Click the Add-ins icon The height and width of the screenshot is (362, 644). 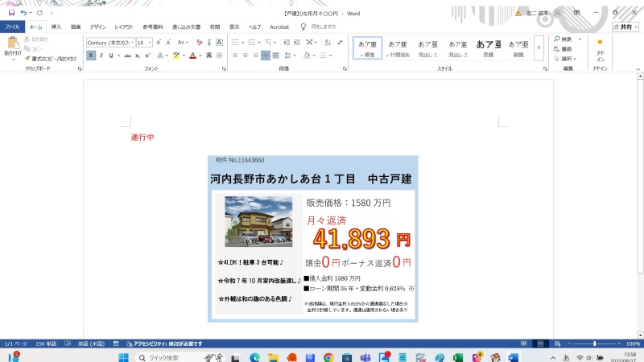tap(600, 48)
